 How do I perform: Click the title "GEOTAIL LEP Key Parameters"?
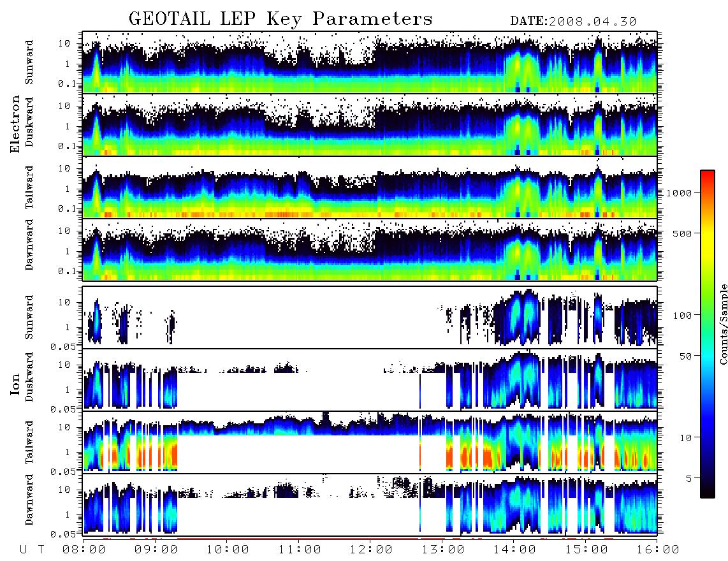point(280,19)
